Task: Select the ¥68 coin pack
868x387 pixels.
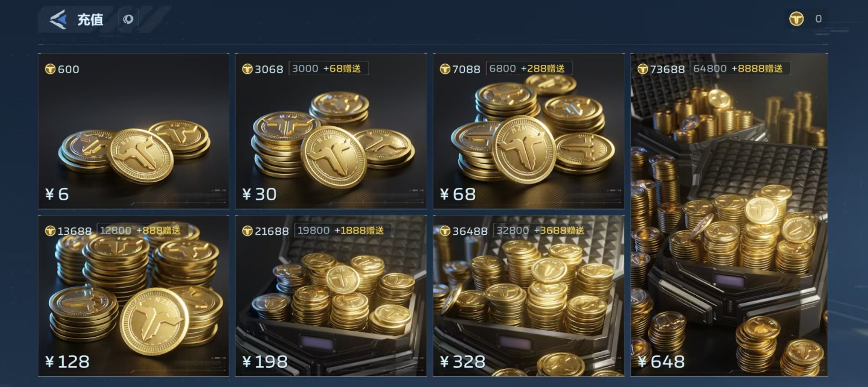Action: point(529,131)
